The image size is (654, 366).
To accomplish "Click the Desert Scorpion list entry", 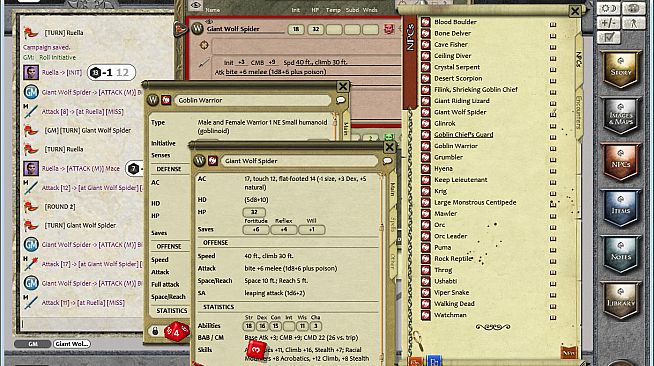I will click(458, 78).
